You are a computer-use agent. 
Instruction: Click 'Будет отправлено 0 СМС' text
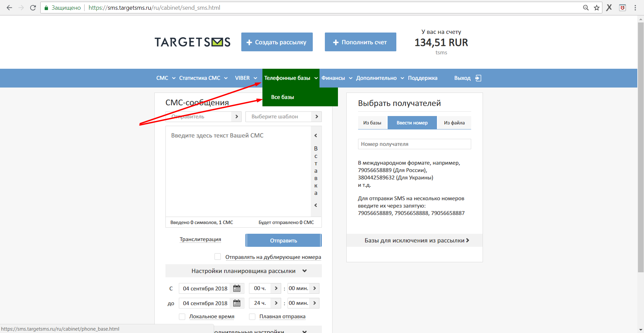[286, 222]
